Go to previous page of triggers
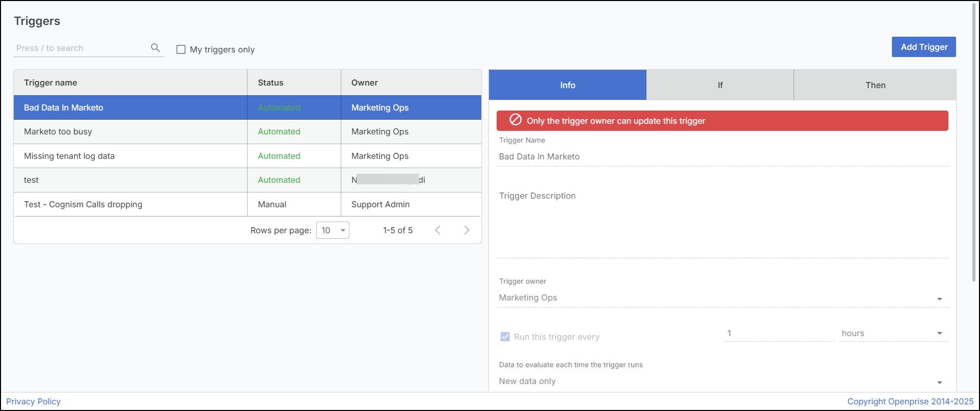 438,230
